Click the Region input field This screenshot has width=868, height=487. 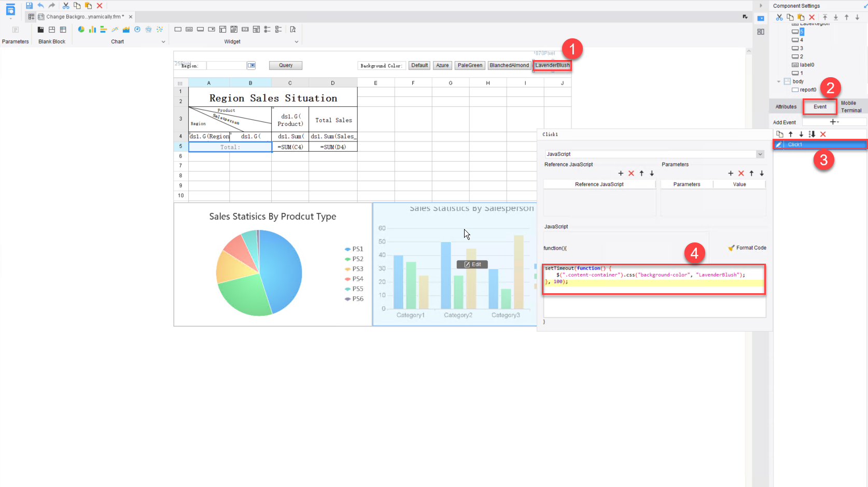228,65
